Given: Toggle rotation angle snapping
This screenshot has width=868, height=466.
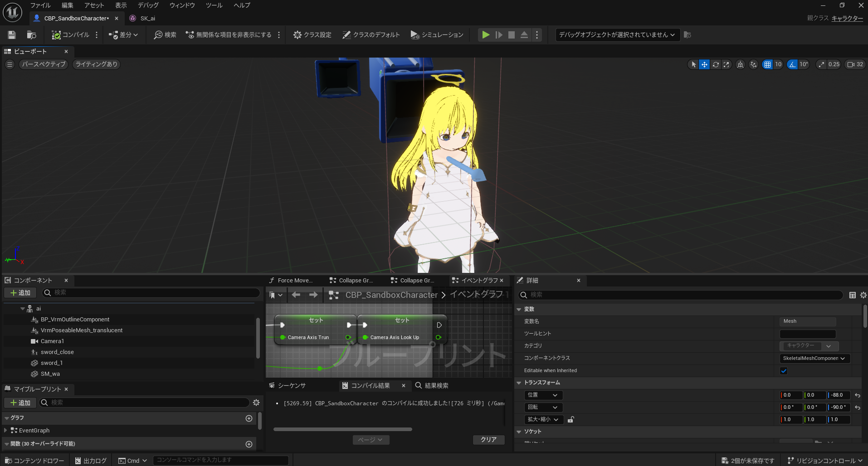Looking at the screenshot, I should 792,64.
